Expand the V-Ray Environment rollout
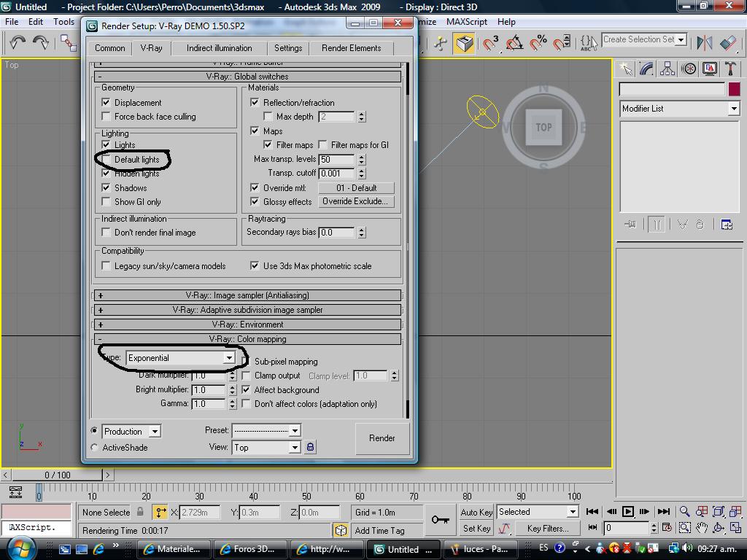747x560 pixels. pyautogui.click(x=247, y=324)
